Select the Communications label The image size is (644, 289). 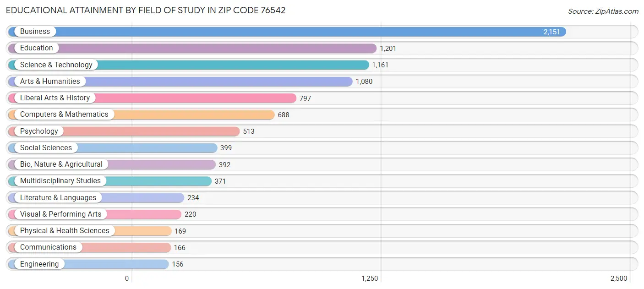click(48, 247)
